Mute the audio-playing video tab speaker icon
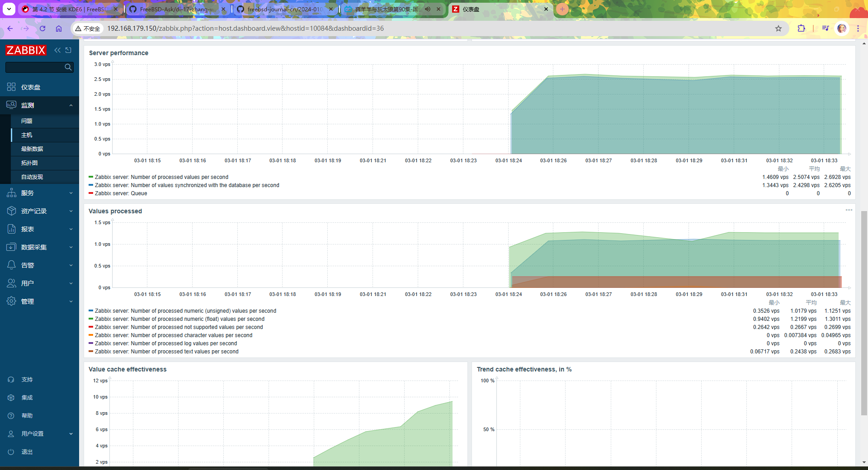Image resolution: width=868 pixels, height=470 pixels. [x=428, y=9]
